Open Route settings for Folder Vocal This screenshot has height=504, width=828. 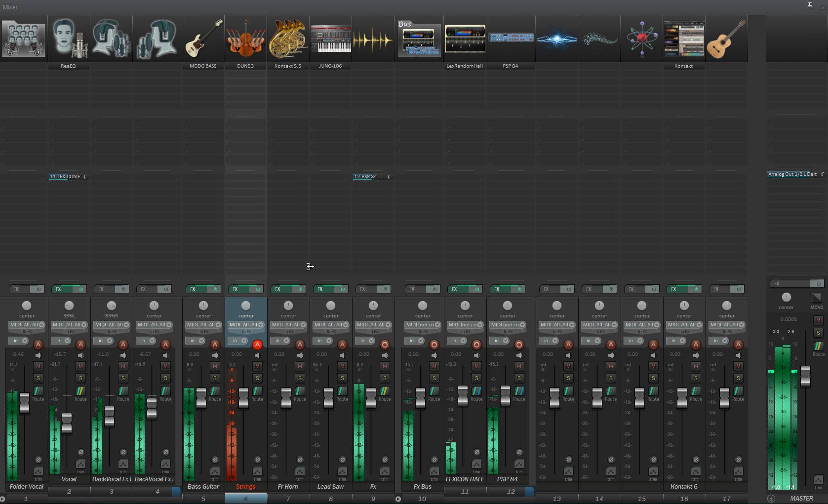click(38, 391)
